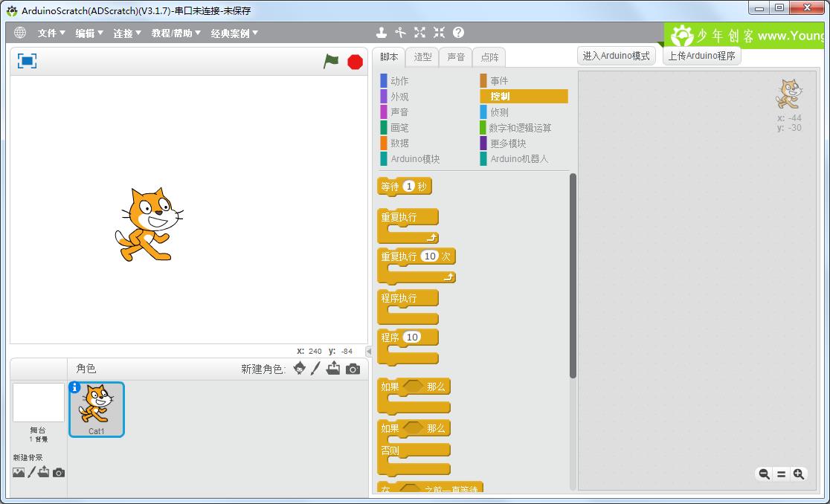Choose new sprite from library

[300, 368]
